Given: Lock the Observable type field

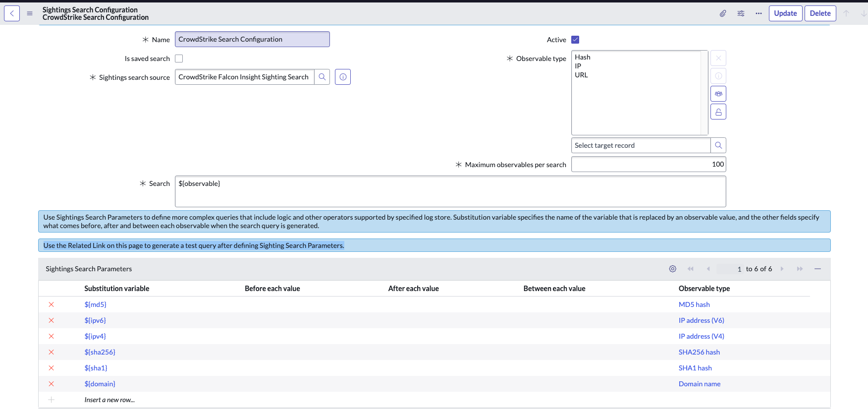Looking at the screenshot, I should [x=718, y=112].
